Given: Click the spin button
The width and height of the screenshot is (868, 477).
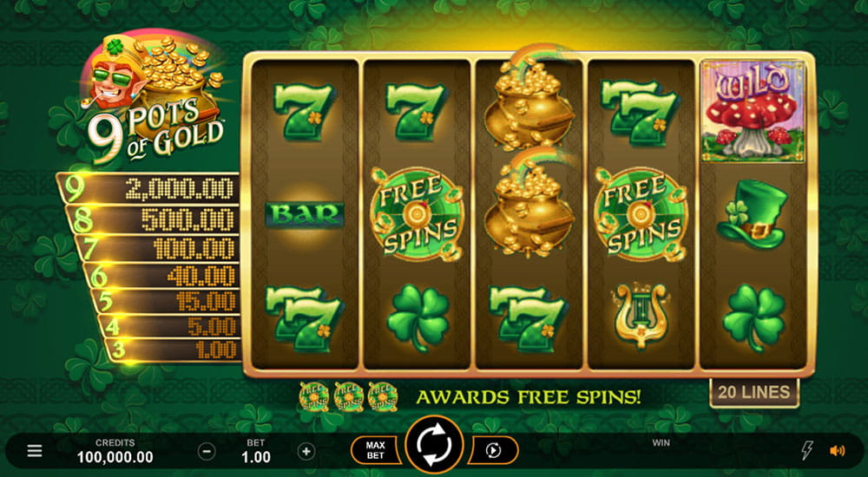Looking at the screenshot, I should [434, 445].
